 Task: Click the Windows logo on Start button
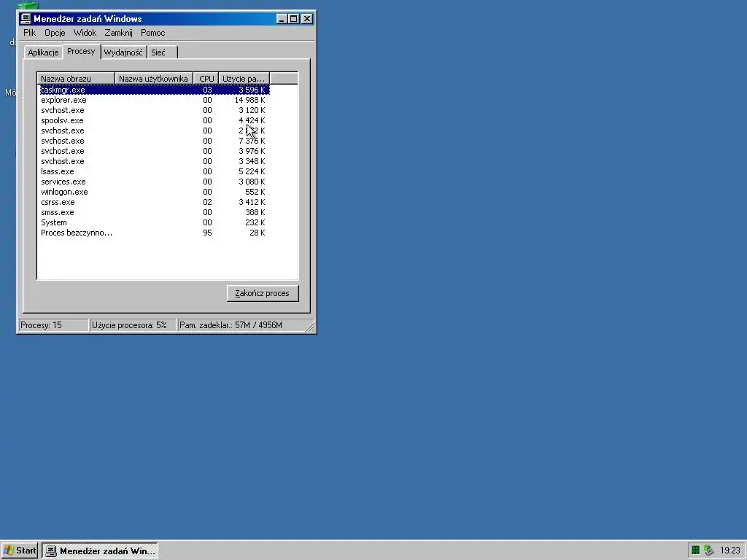[9, 551]
